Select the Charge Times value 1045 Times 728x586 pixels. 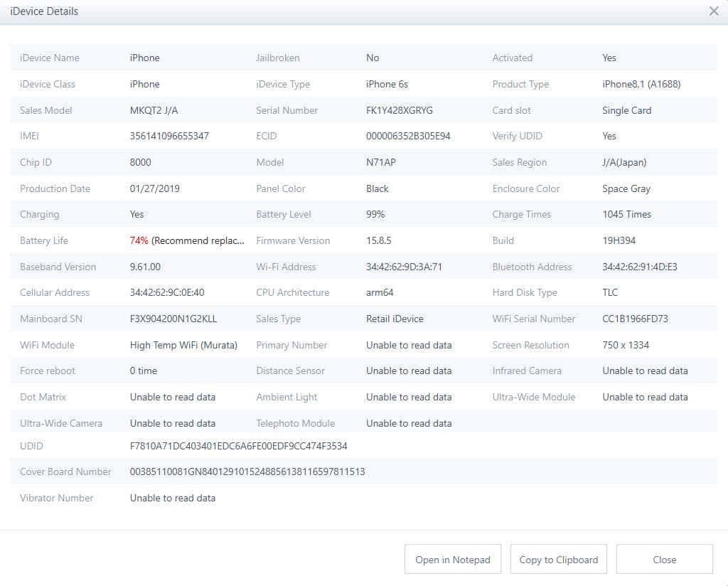[x=626, y=214]
